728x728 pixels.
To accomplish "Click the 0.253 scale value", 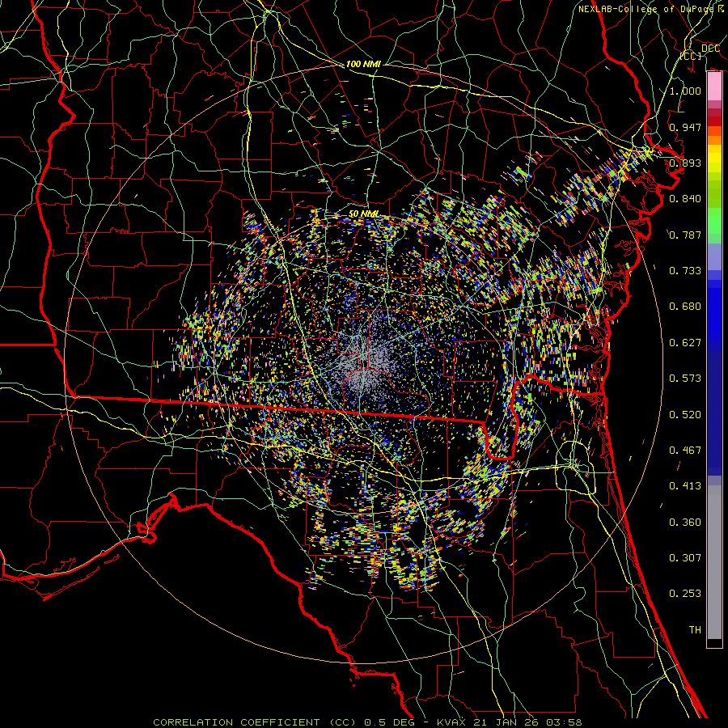I will (x=685, y=594).
